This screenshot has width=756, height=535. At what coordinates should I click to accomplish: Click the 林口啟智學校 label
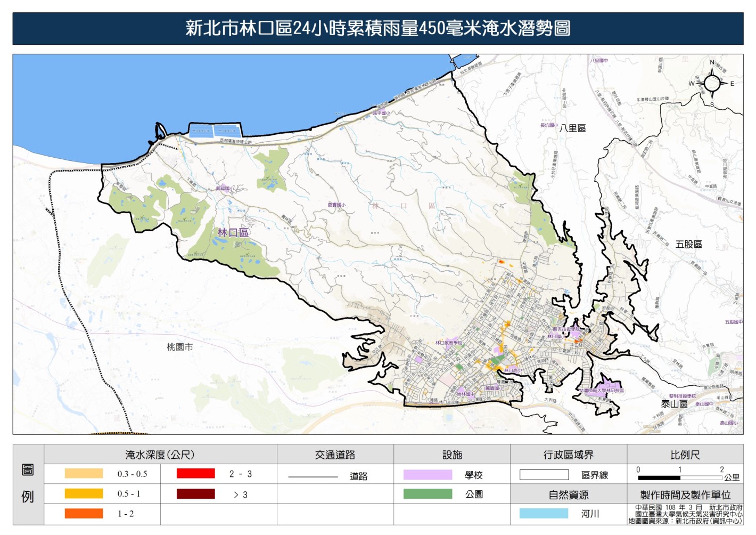pyautogui.click(x=448, y=343)
